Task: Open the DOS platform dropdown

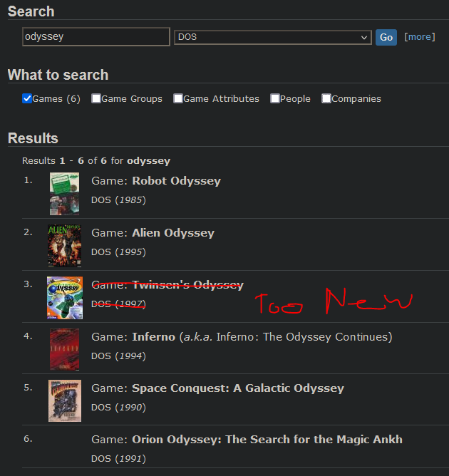Action: pyautogui.click(x=273, y=37)
